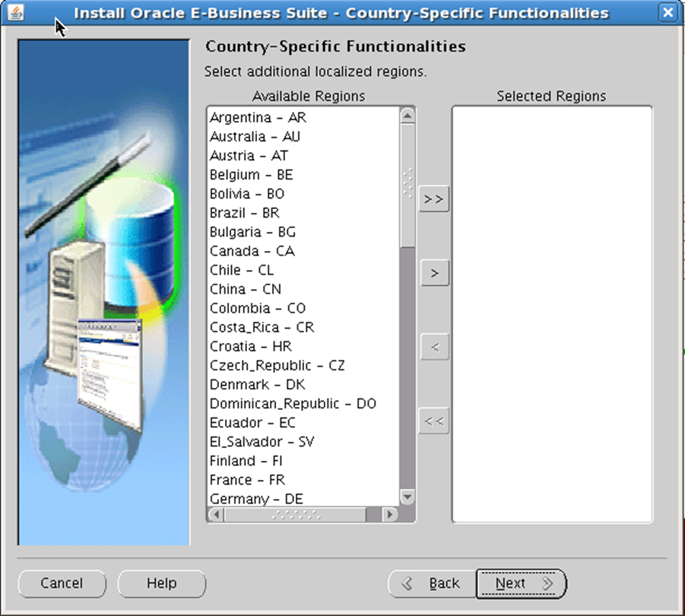Select Dominican_Republic - DO

point(303,404)
